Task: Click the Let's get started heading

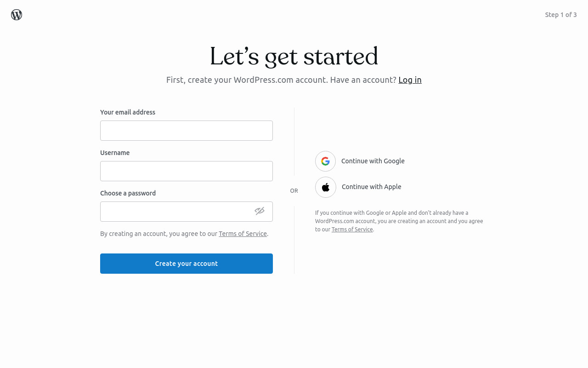Action: [294, 57]
